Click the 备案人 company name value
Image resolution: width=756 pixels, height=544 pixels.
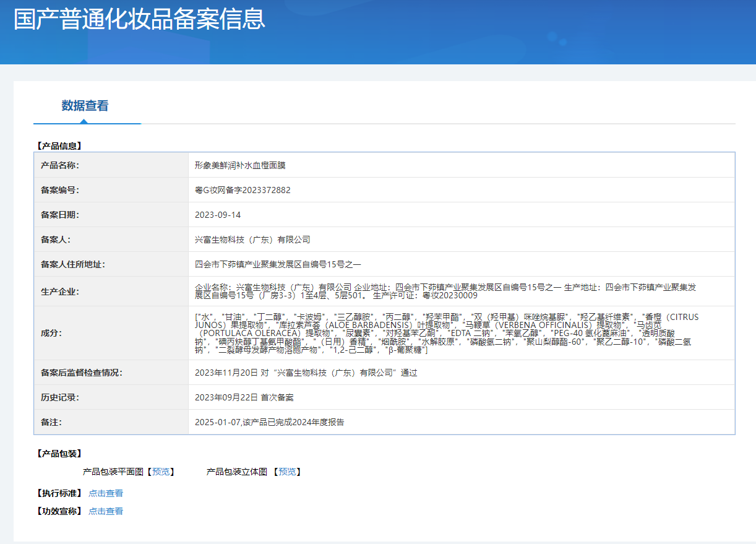click(x=252, y=240)
